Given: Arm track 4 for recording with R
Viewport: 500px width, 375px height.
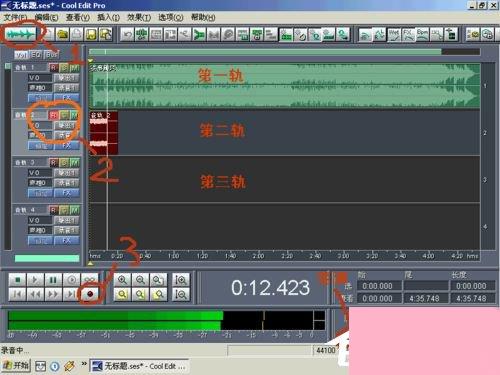Looking at the screenshot, I should click(54, 210).
